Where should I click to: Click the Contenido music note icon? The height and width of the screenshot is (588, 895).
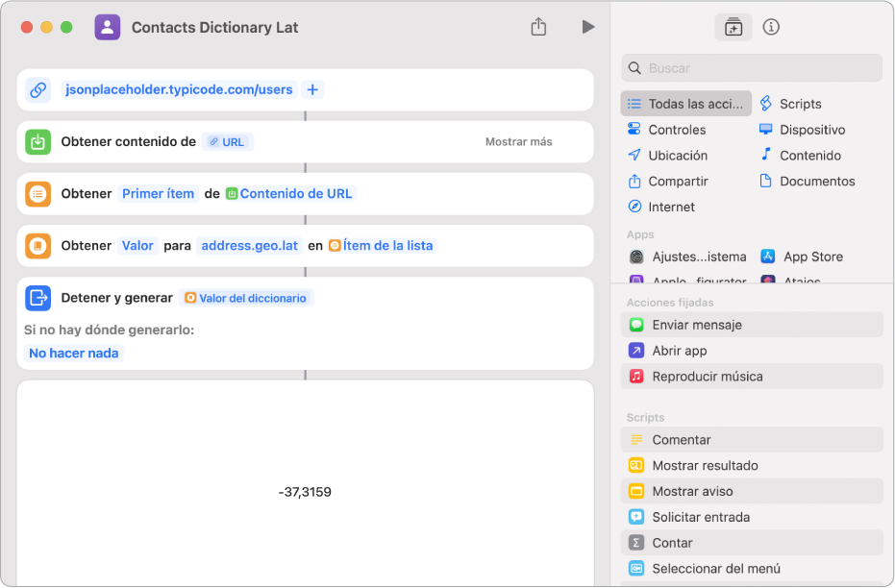point(766,154)
